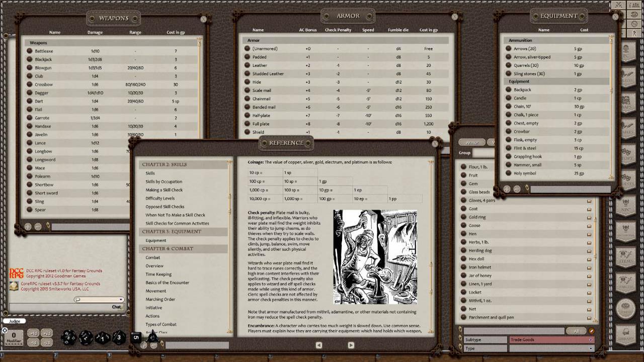Click the dice tower icon near the dice
The height and width of the screenshot is (362, 644).
(x=144, y=345)
